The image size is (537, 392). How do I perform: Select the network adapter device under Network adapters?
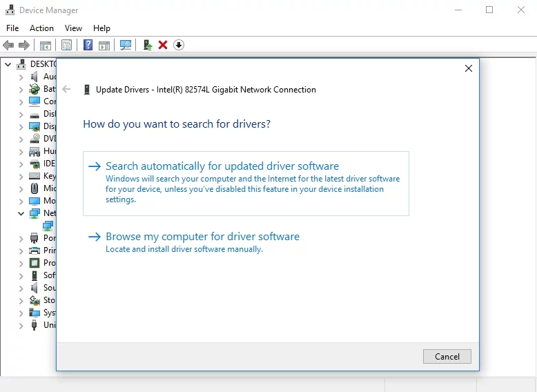pos(48,226)
